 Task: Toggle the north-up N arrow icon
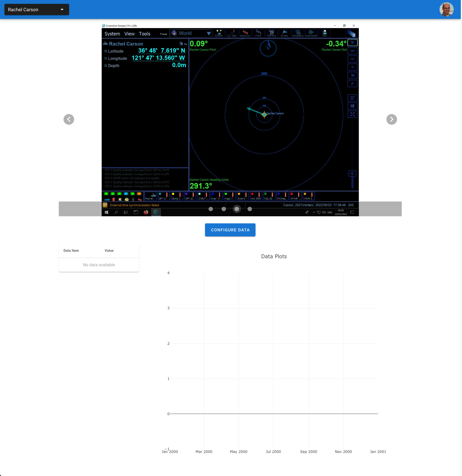point(352,106)
